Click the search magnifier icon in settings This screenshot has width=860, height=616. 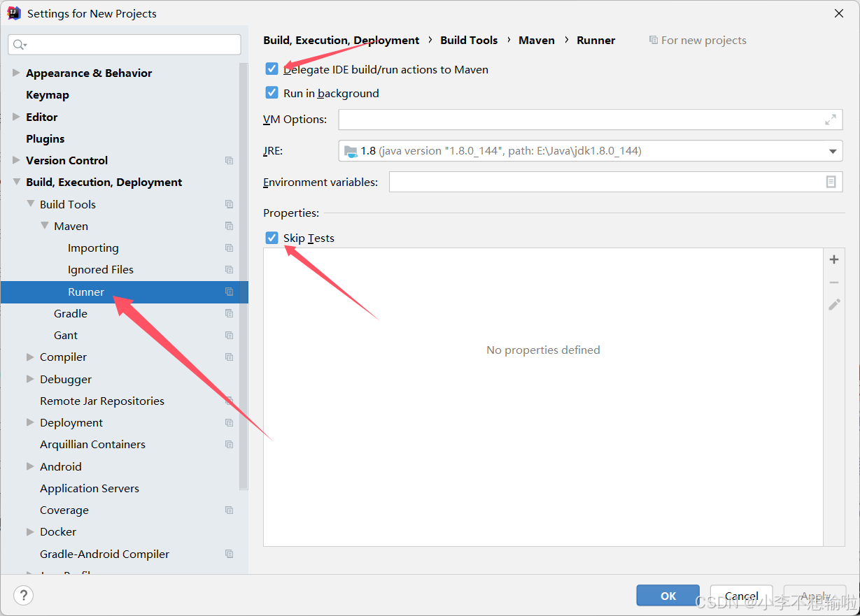(x=20, y=45)
